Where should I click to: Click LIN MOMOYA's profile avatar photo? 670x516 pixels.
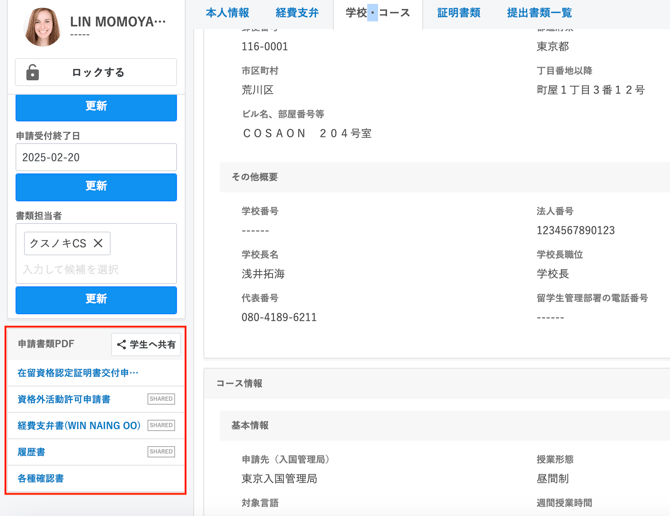[42, 27]
